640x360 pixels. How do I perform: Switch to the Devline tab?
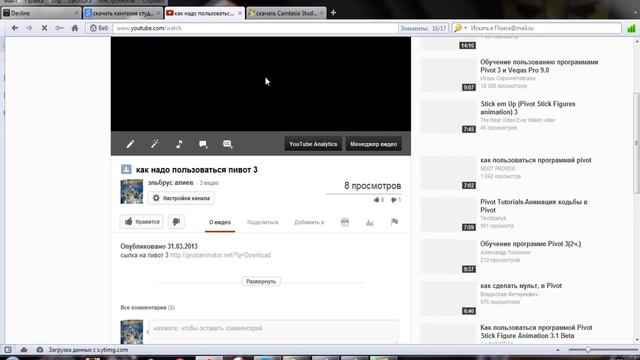[41, 13]
